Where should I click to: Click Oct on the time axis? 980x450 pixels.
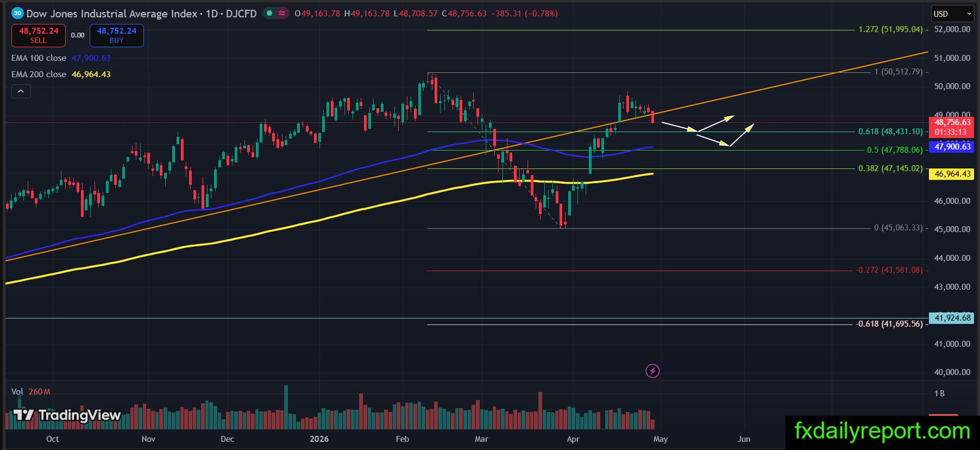click(x=53, y=439)
